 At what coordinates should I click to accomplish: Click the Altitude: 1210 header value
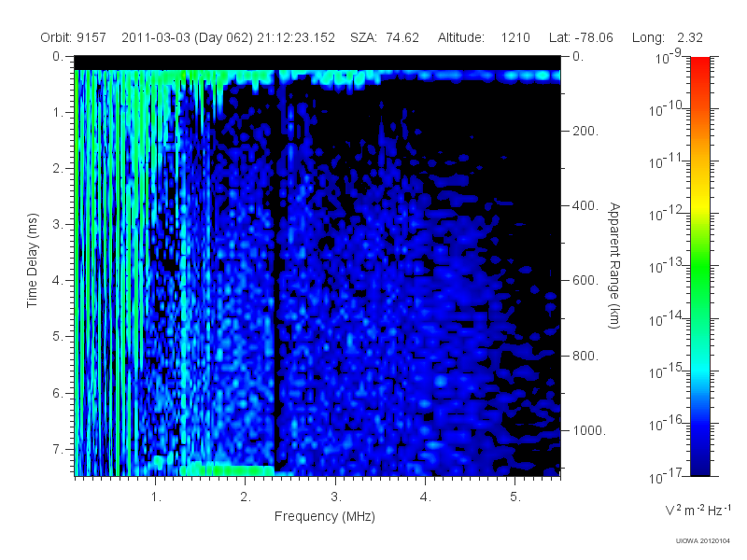click(484, 38)
